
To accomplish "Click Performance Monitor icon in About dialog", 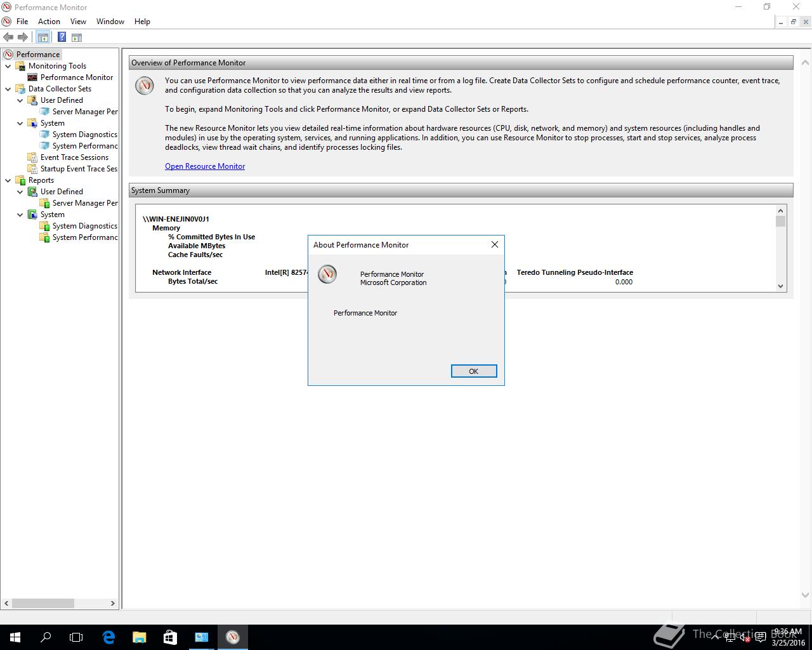I will click(327, 274).
